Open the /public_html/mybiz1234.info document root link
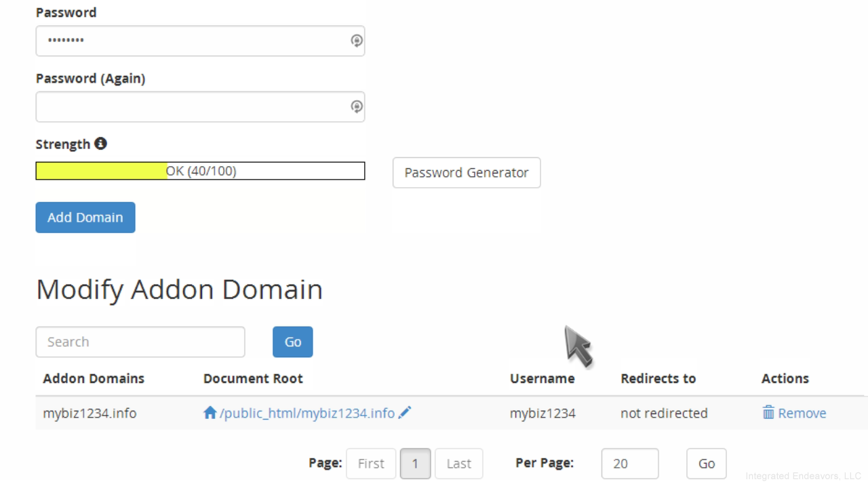The image size is (868, 488). (307, 413)
